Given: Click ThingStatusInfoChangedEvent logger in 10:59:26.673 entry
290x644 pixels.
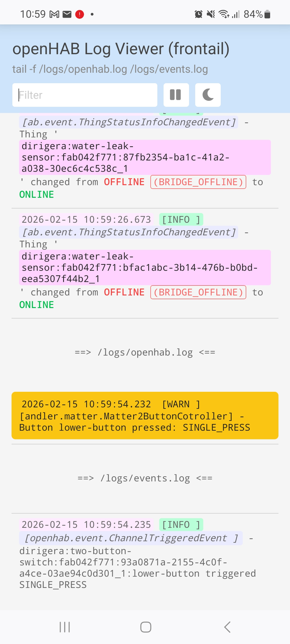Looking at the screenshot, I should pos(129,232).
